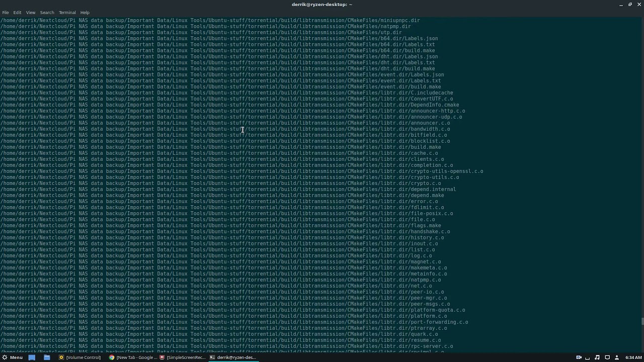The image size is (644, 362).
Task: Click the line ending in completion.c.o
Action: 226,165
